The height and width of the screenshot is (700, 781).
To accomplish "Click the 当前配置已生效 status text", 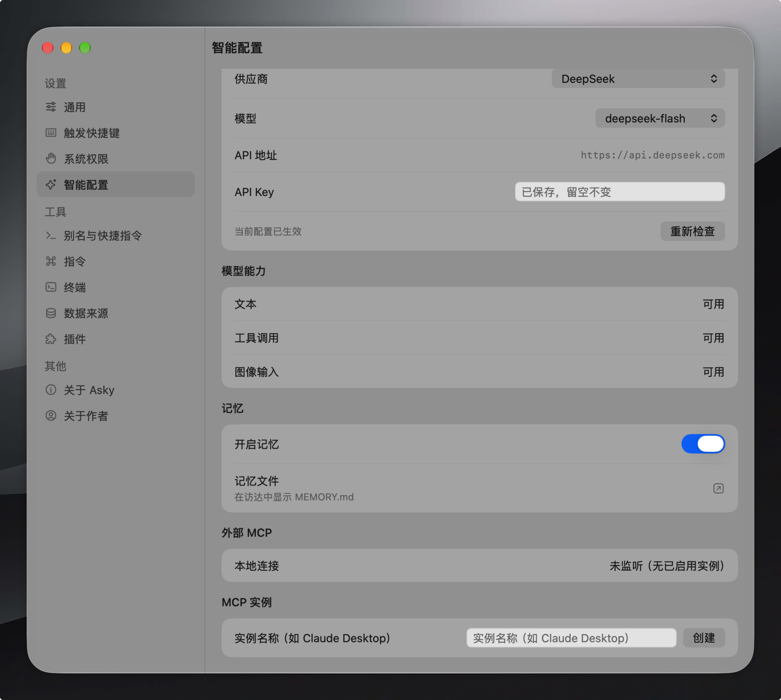I will pos(268,231).
